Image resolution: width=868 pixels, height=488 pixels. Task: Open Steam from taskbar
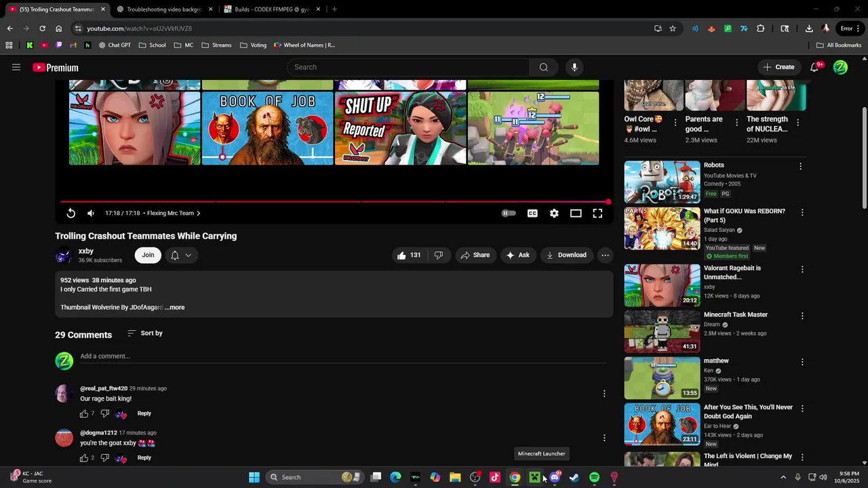574,477
